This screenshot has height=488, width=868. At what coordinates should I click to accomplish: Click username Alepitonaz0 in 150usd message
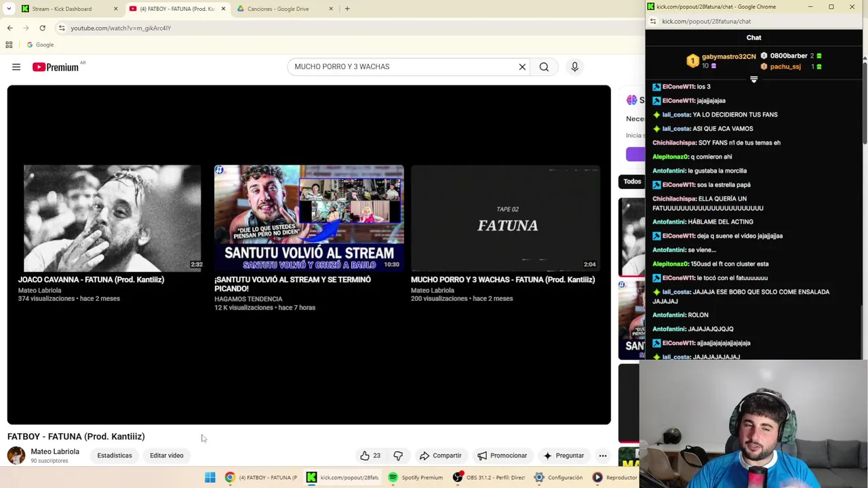point(670,264)
